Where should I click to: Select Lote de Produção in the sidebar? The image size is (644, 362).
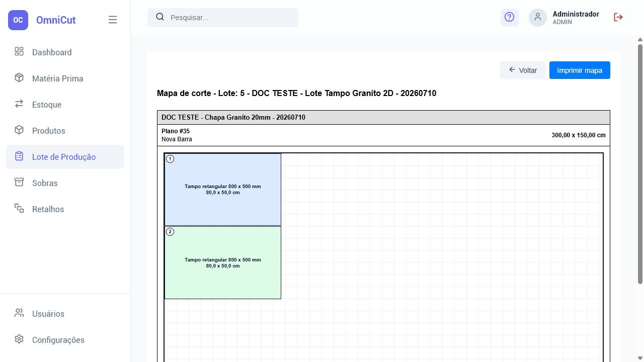tap(65, 157)
